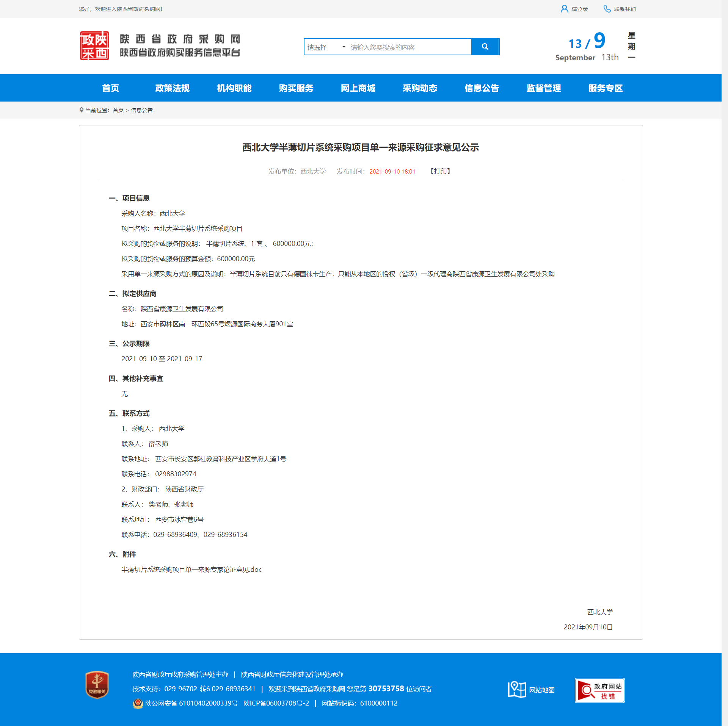Click the police emblem beside 陕公网安备
728x726 pixels.
coord(138,704)
